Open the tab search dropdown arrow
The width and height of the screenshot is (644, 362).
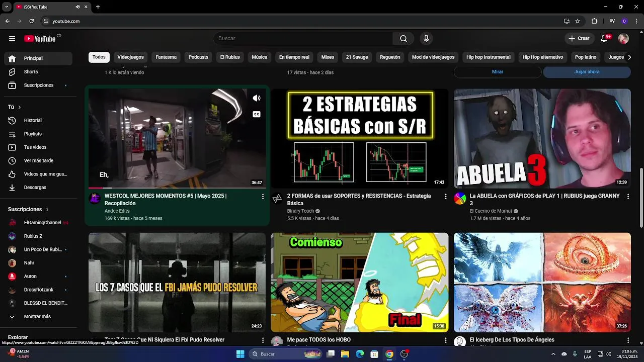(x=7, y=7)
